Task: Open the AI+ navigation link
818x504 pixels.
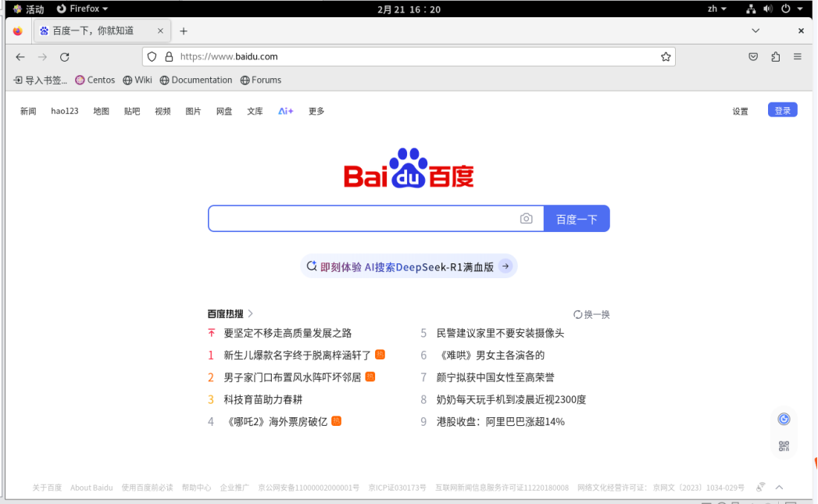Action: 286,111
